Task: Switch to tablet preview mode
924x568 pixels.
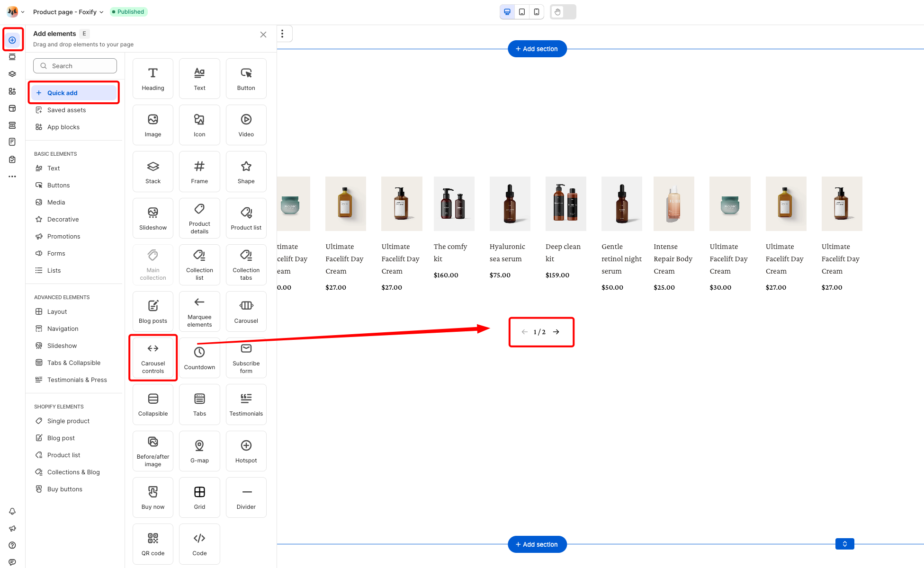Action: [522, 12]
